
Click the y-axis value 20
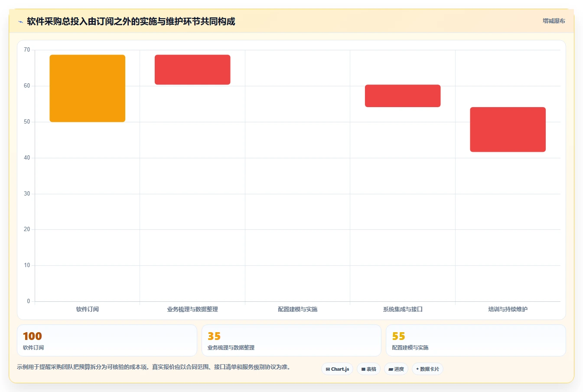pos(27,229)
